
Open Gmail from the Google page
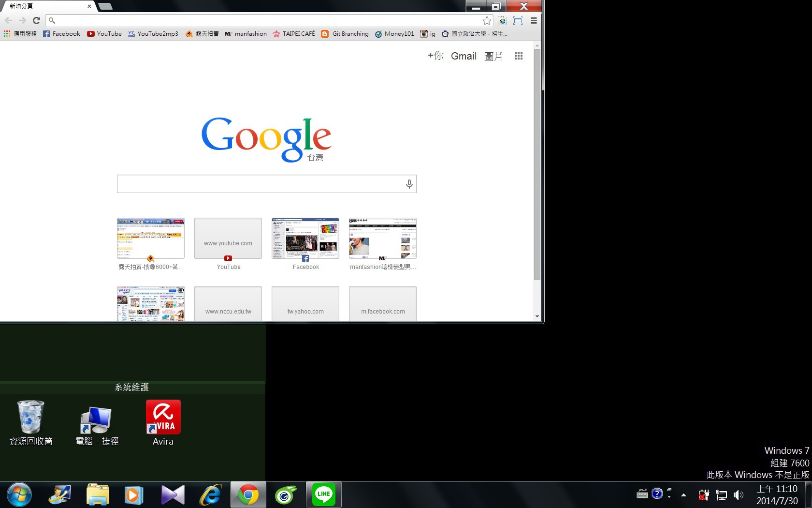(x=464, y=56)
